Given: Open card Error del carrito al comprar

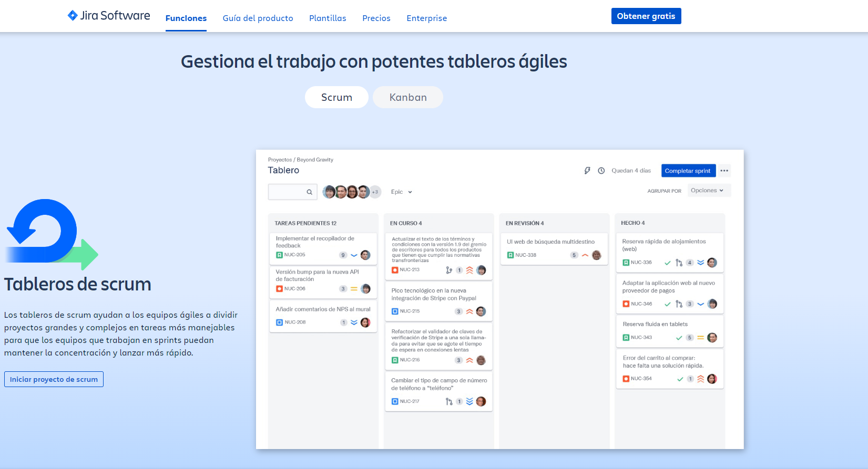Looking at the screenshot, I should click(670, 369).
